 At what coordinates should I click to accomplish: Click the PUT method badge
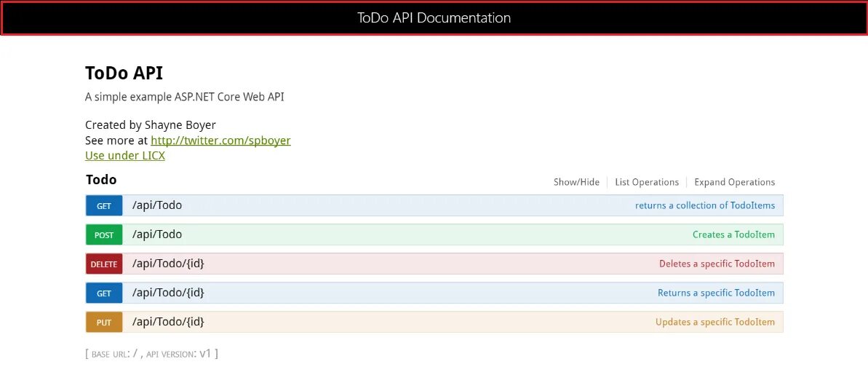[104, 323]
